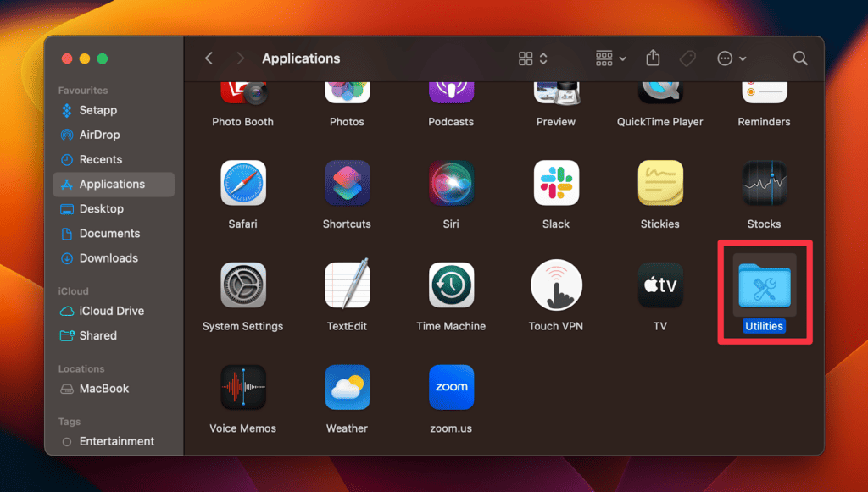Select the zoom.us app icon

451,388
